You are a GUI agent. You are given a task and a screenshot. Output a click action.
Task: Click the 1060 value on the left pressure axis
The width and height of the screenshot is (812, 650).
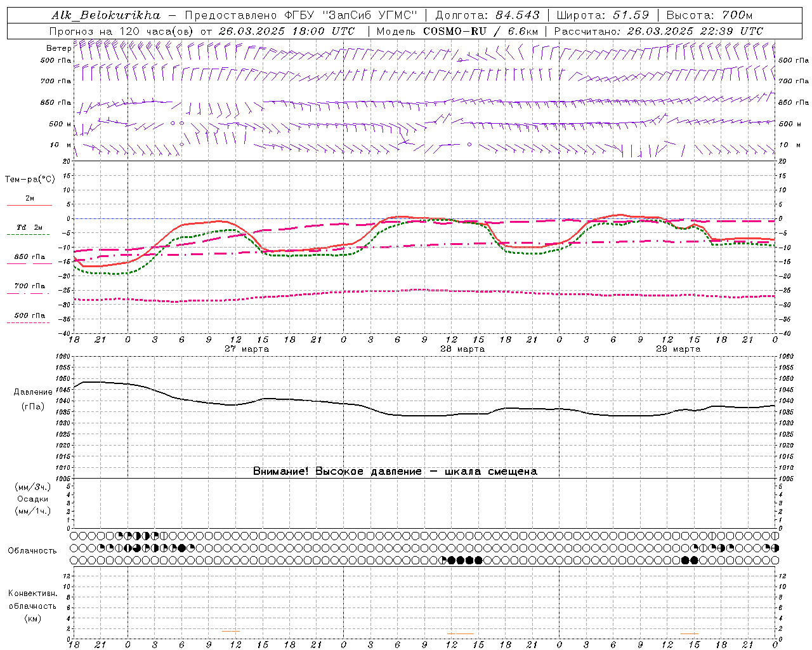pos(62,357)
